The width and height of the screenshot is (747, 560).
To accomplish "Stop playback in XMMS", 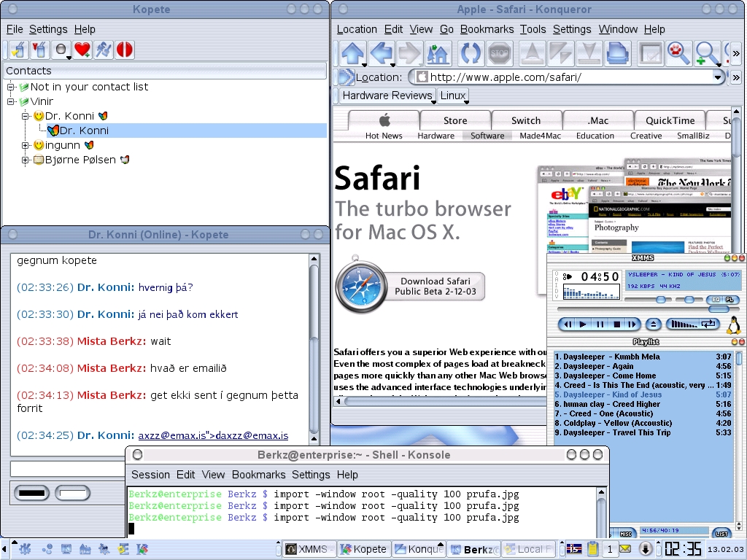I will click(x=616, y=324).
